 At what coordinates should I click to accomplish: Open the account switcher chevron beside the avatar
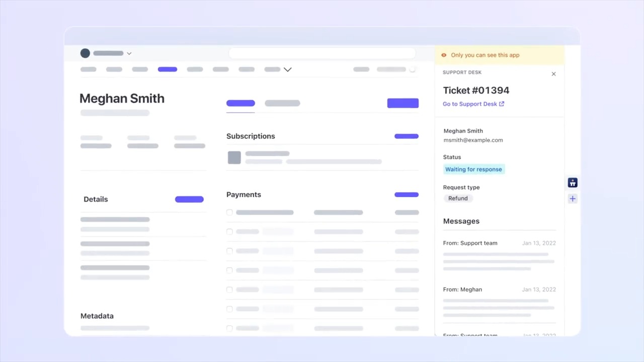129,53
